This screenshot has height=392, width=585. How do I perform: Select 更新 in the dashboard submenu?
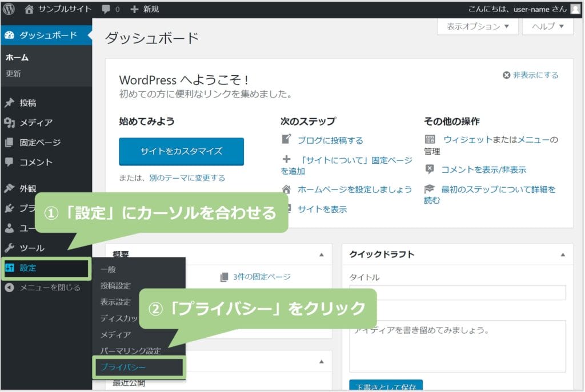coord(13,74)
